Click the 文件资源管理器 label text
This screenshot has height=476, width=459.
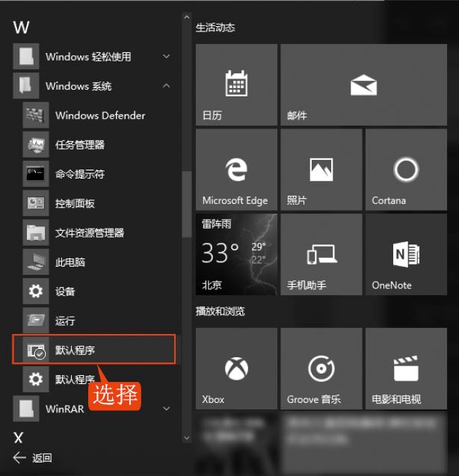point(90,233)
